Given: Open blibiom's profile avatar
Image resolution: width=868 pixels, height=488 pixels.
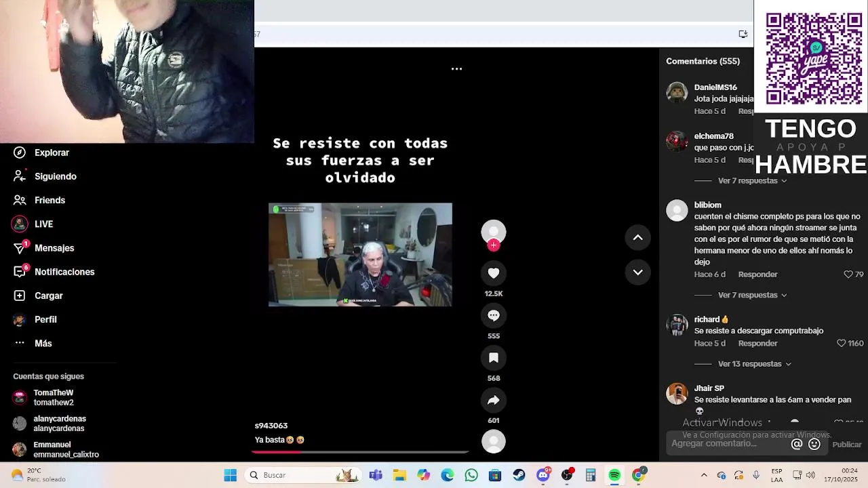Looking at the screenshot, I should (x=677, y=210).
